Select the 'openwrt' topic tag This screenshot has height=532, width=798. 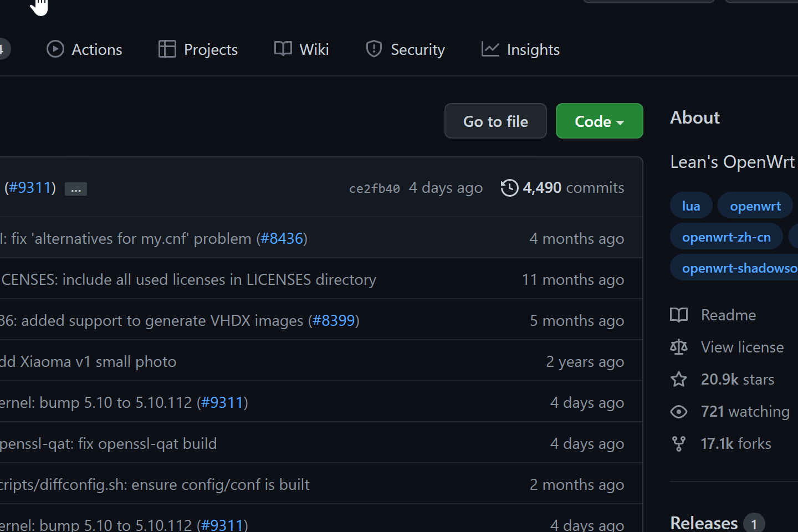[x=755, y=206]
